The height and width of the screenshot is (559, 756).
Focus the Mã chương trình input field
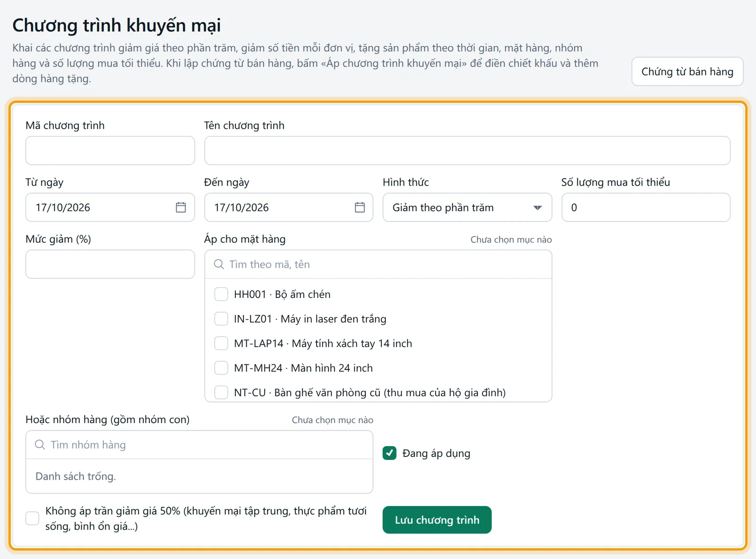(110, 151)
